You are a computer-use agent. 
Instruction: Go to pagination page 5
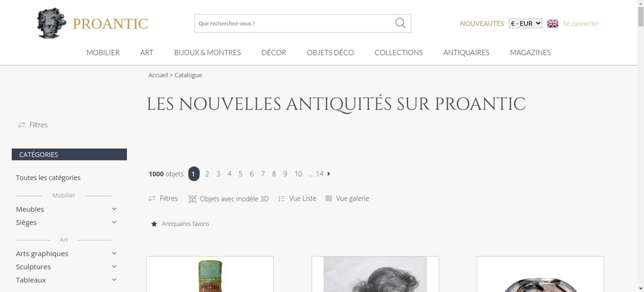coord(241,174)
